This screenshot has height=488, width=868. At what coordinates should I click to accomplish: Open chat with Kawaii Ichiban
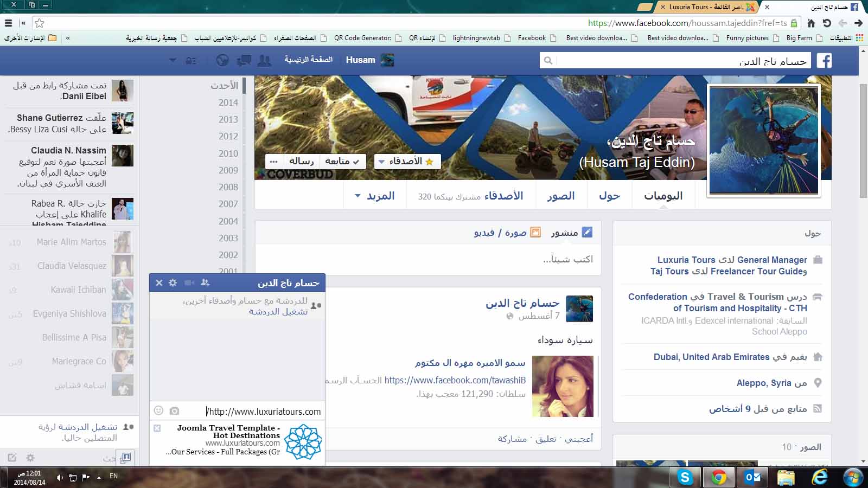pos(69,290)
